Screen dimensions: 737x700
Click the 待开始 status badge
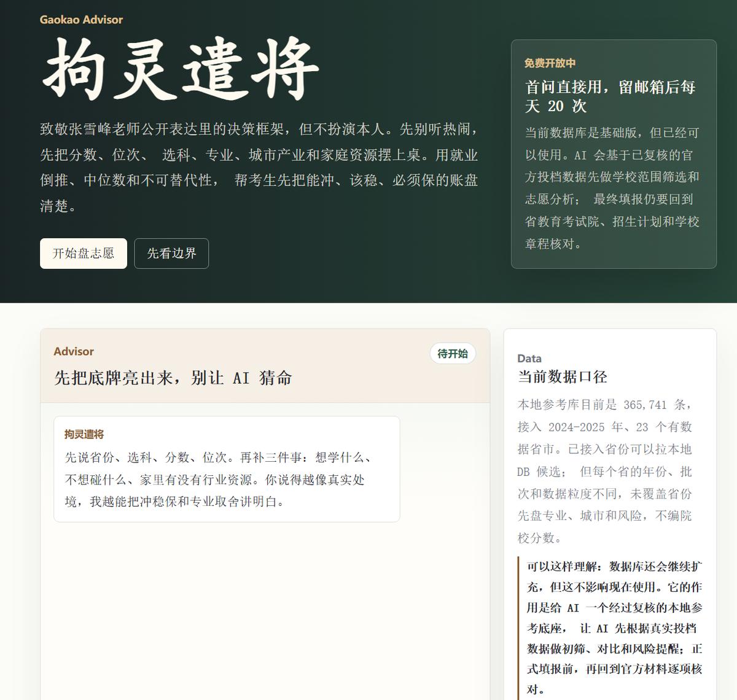point(453,354)
